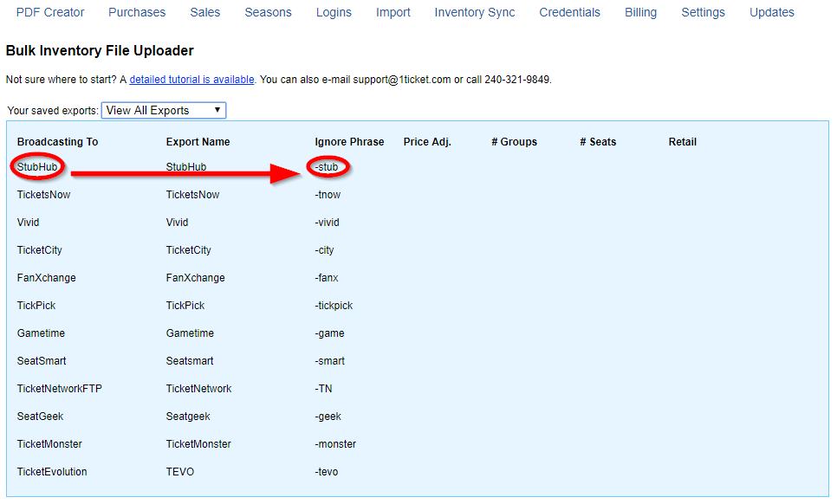Screen dimensions: 837x504
Task: Open the detailed tutorial link
Action: coord(191,80)
